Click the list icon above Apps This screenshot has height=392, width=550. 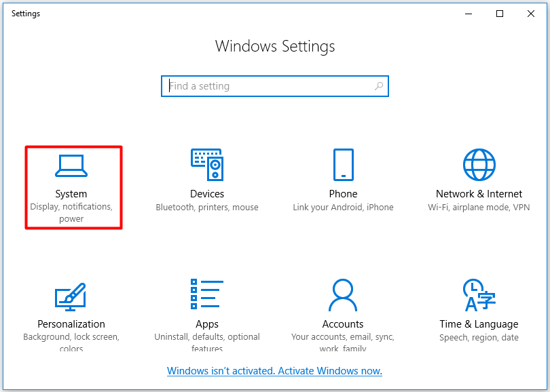207,294
